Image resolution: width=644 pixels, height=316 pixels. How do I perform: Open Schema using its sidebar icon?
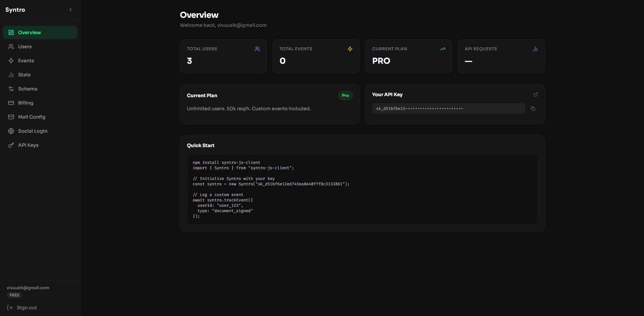tap(11, 89)
